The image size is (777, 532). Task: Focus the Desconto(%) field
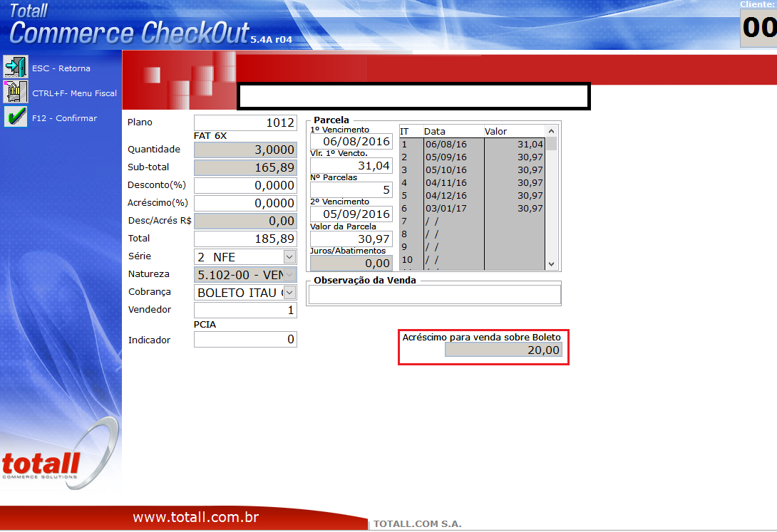pyautogui.click(x=245, y=185)
